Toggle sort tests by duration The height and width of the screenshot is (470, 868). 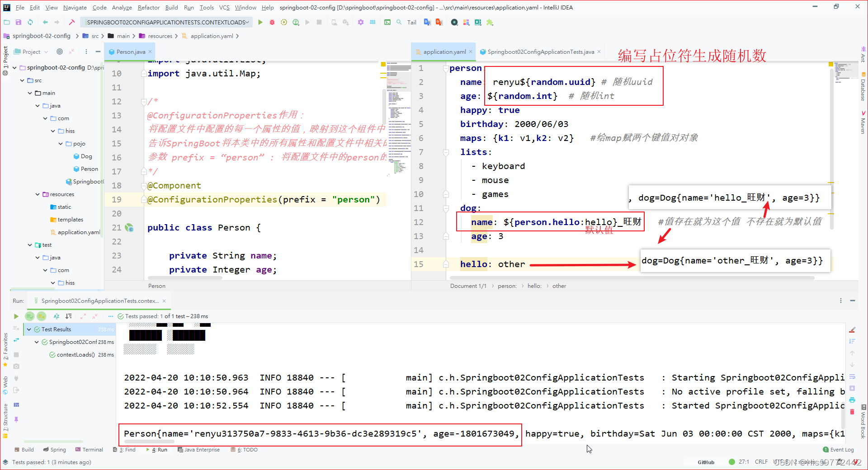tap(69, 316)
